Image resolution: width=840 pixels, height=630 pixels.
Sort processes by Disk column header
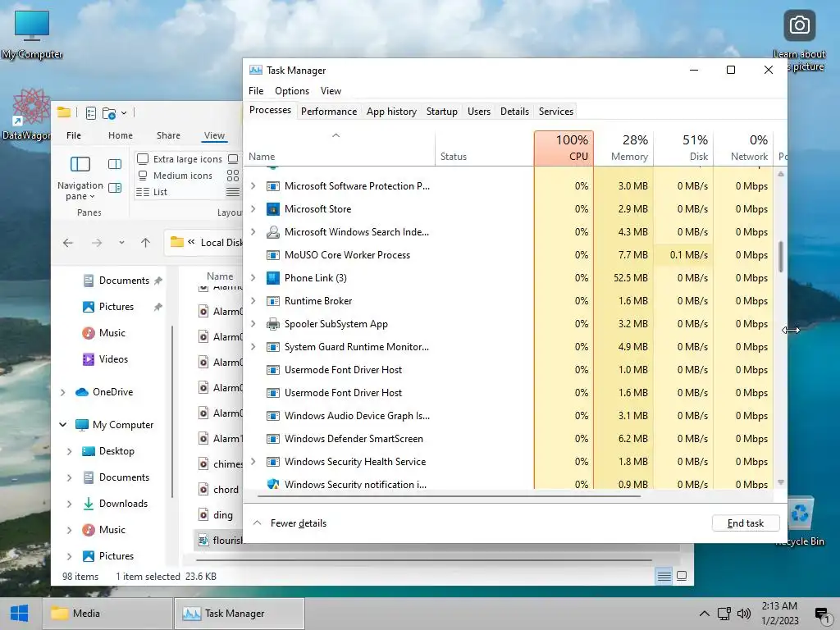[684, 148]
